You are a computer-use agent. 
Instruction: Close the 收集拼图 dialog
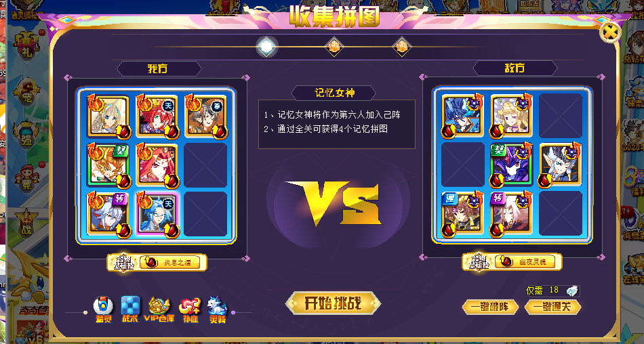[x=610, y=33]
